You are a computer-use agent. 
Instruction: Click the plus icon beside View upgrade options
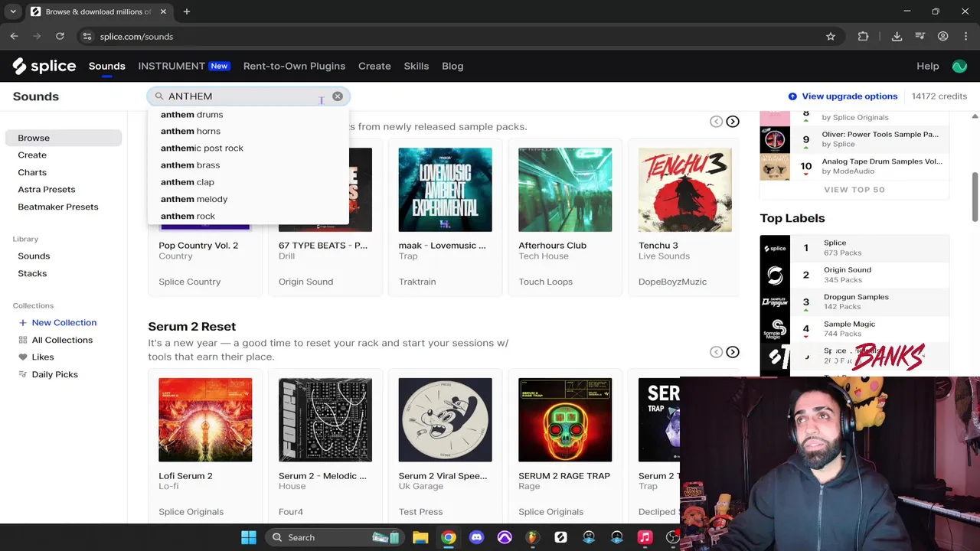792,96
